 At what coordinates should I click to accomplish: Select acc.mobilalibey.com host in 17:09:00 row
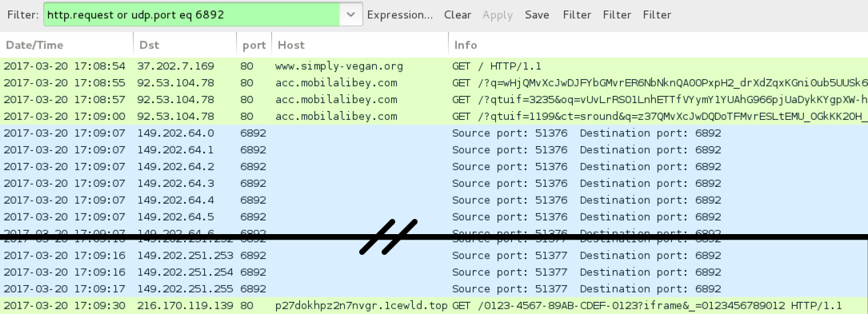(x=336, y=117)
